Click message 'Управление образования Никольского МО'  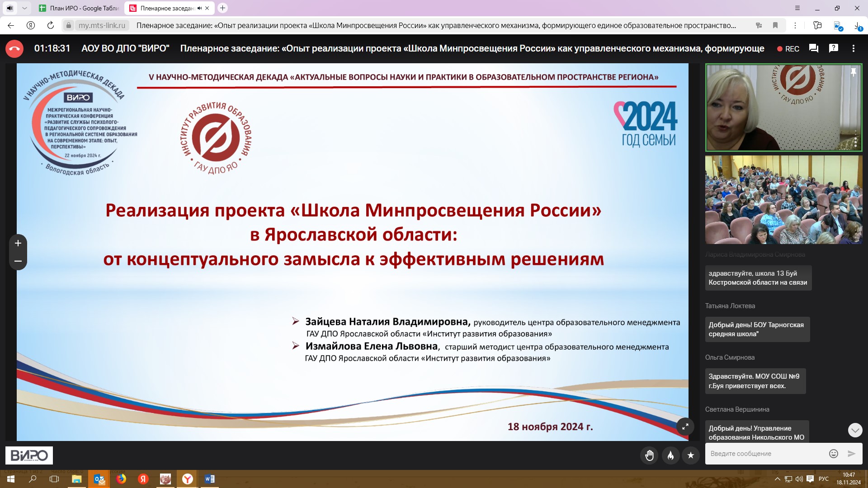pyautogui.click(x=757, y=432)
